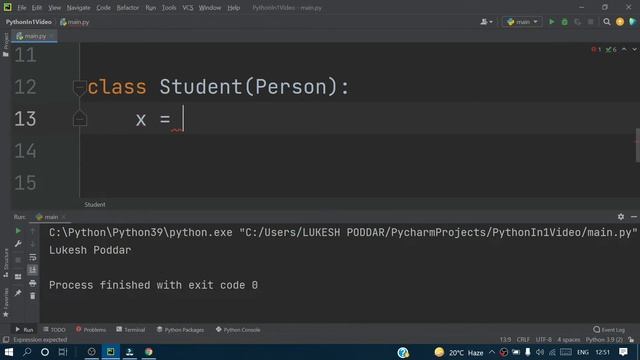Viewport: 640px width, 360px height.
Task: Click Windows Start button
Action: (8, 352)
